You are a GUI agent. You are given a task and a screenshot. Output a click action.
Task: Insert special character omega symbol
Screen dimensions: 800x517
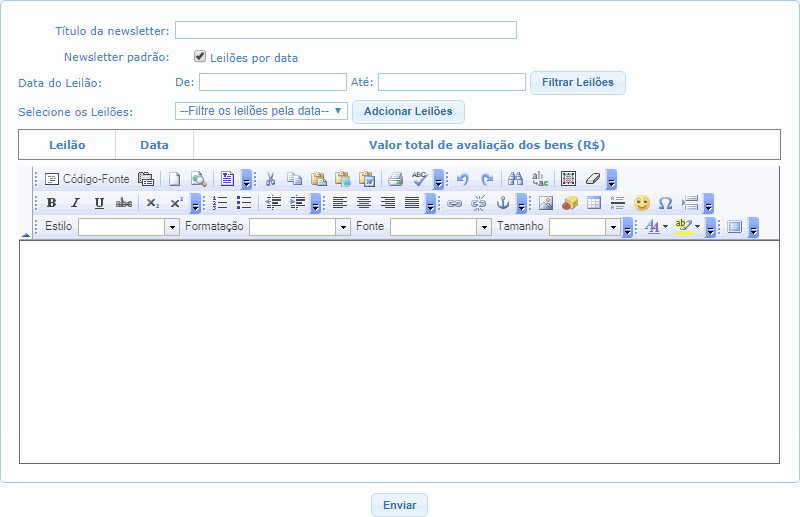pyautogui.click(x=665, y=203)
